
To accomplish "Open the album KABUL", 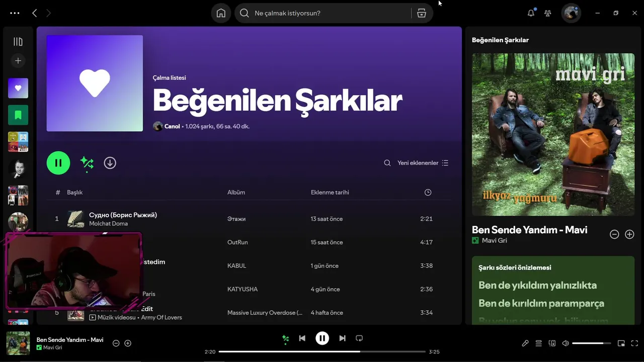I will 236,265.
